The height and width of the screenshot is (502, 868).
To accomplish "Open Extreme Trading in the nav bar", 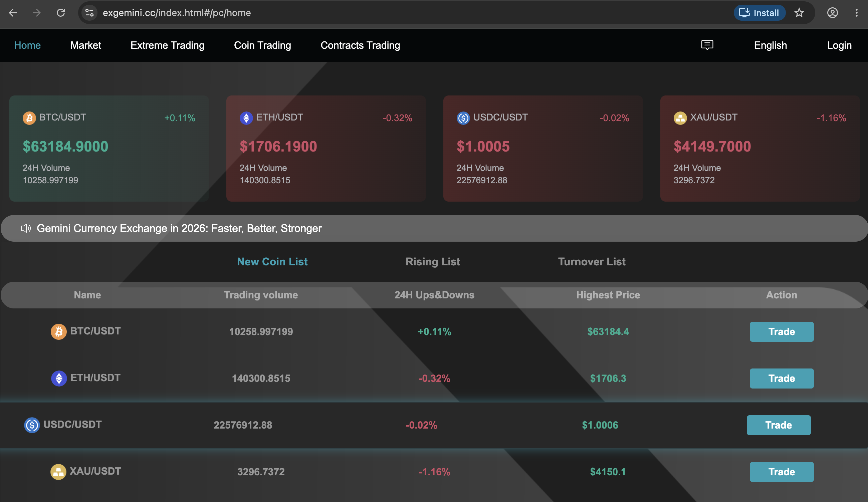I will (x=167, y=45).
